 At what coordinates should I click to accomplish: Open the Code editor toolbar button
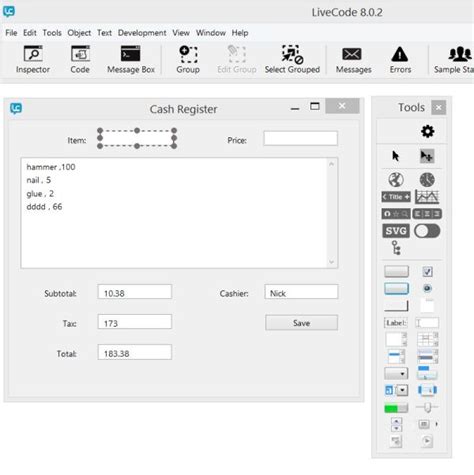click(80, 59)
